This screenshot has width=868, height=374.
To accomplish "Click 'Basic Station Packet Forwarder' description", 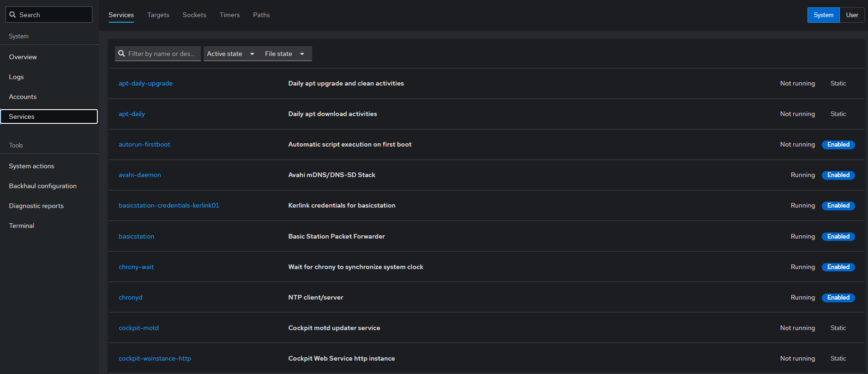I will pyautogui.click(x=337, y=236).
